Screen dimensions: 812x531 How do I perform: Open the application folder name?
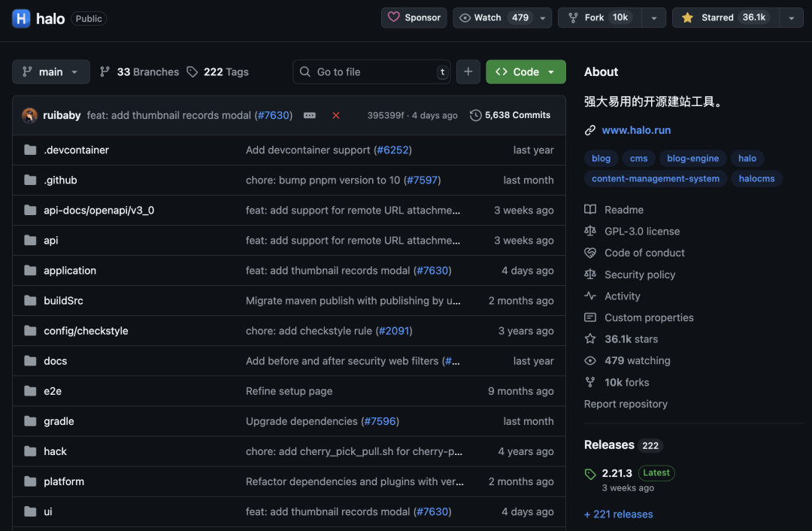click(x=70, y=271)
